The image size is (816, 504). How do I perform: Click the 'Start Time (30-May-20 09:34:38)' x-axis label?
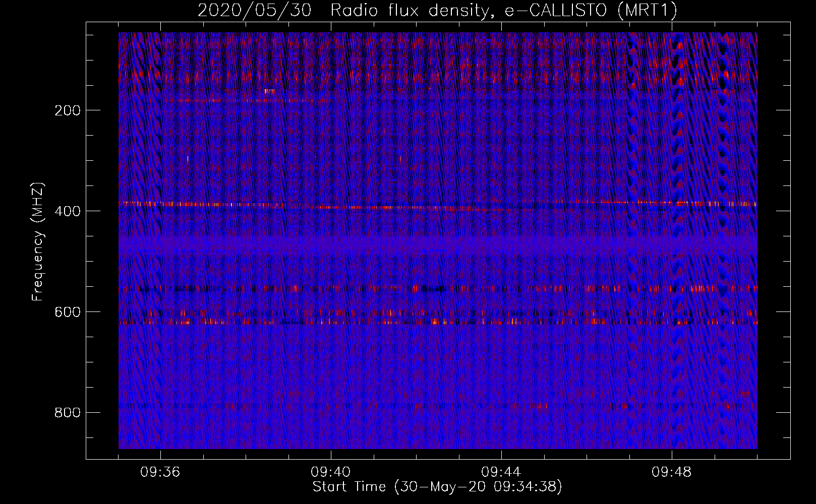tap(437, 487)
